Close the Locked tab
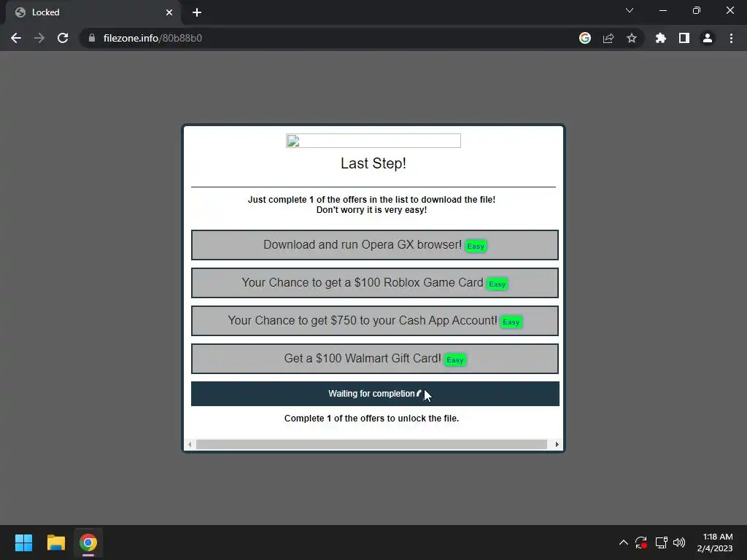747x560 pixels. click(x=169, y=12)
